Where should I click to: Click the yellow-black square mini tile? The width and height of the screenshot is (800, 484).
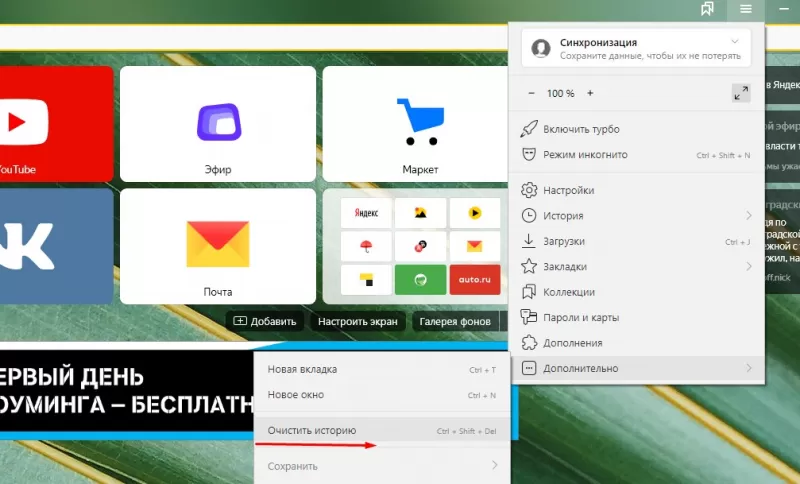pos(366,279)
